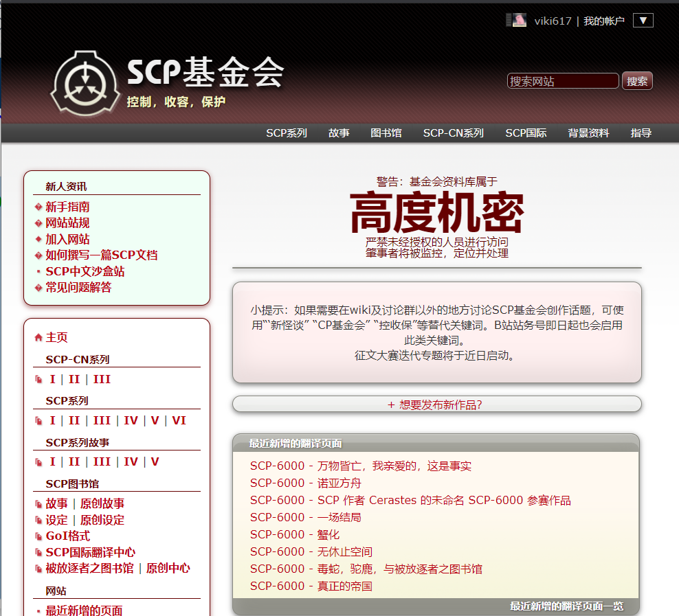This screenshot has height=616, width=679.
Task: Open SCP-CN系列 series III link
Action: pyautogui.click(x=102, y=379)
